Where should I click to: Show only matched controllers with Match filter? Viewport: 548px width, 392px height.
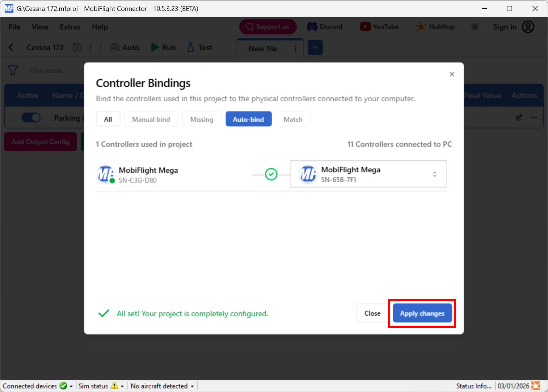tap(293, 119)
